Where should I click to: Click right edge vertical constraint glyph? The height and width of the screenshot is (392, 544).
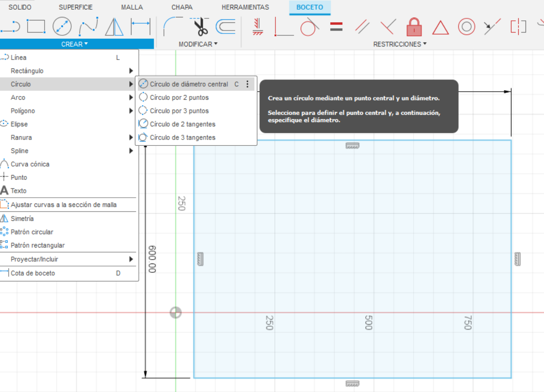pos(518,259)
